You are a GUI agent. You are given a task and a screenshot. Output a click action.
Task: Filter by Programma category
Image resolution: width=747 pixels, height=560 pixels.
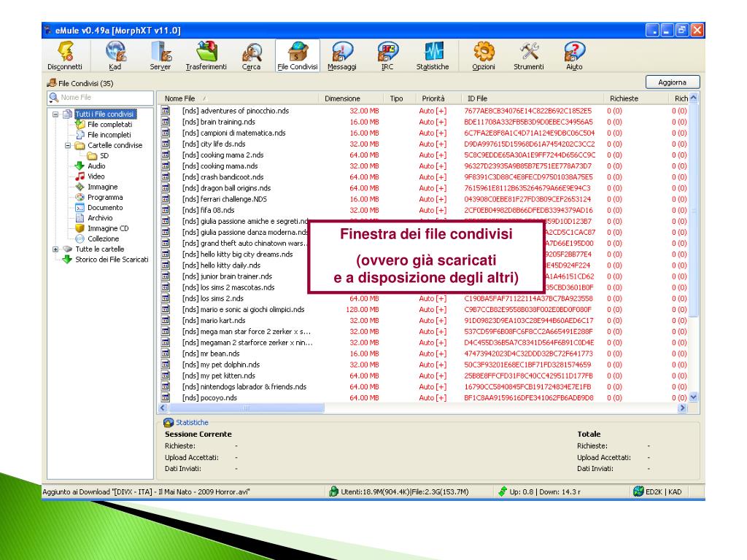coord(105,197)
